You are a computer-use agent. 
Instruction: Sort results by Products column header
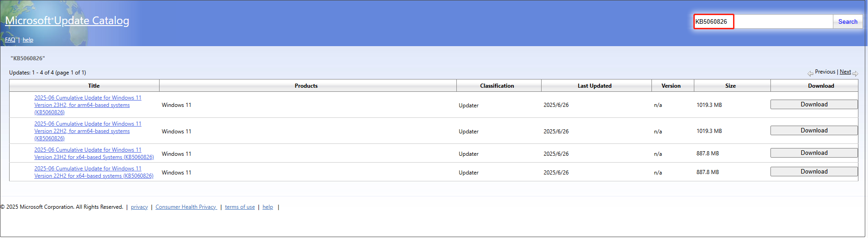[306, 86]
